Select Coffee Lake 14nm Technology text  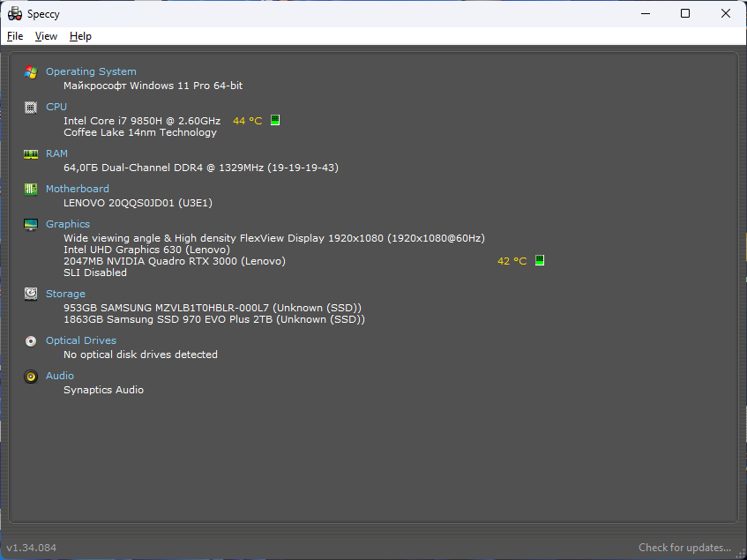pyautogui.click(x=140, y=132)
